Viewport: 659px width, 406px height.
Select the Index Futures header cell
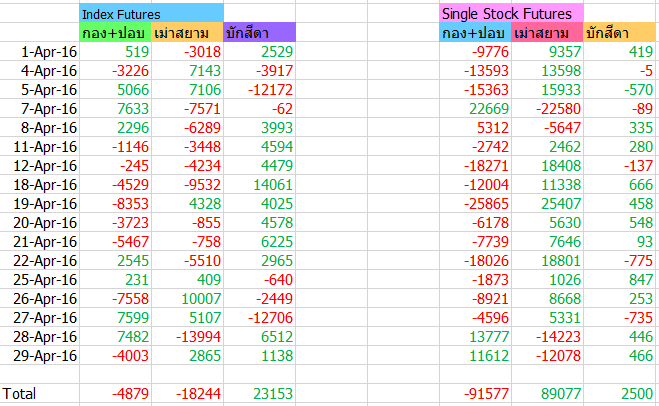point(151,13)
